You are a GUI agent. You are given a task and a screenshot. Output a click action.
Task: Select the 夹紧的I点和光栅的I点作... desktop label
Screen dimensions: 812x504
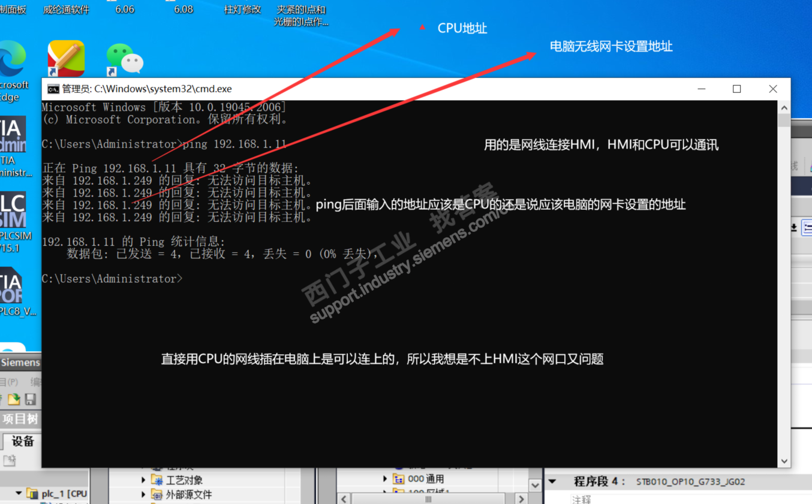pyautogui.click(x=301, y=16)
